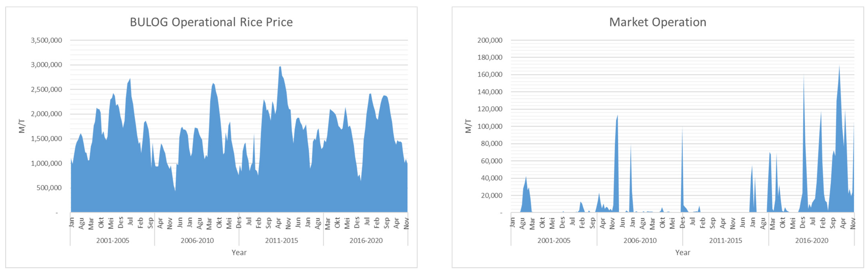868x275 pixels.
Task: Click 2011-2015 period label in Rice Price chart
Action: click(281, 241)
